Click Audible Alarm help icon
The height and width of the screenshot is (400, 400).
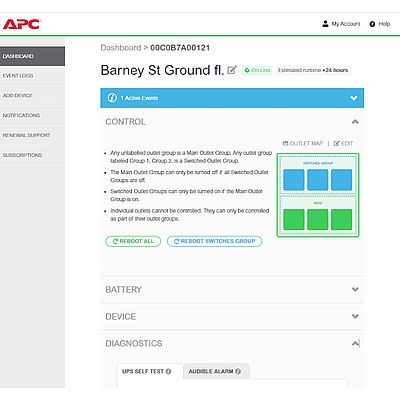tap(238, 371)
